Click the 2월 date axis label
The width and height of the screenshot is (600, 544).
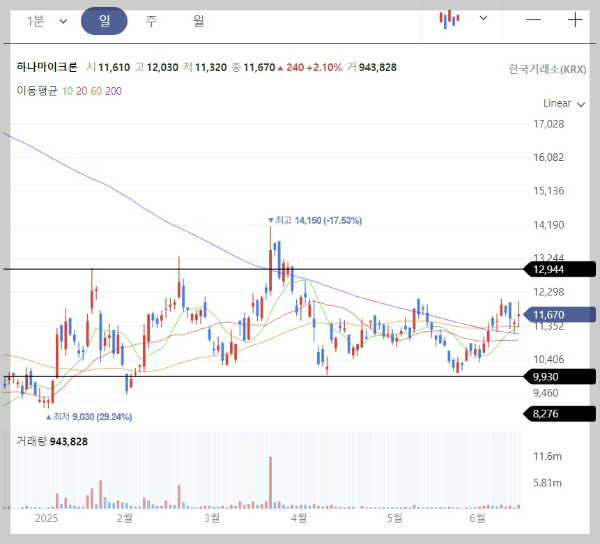125,518
